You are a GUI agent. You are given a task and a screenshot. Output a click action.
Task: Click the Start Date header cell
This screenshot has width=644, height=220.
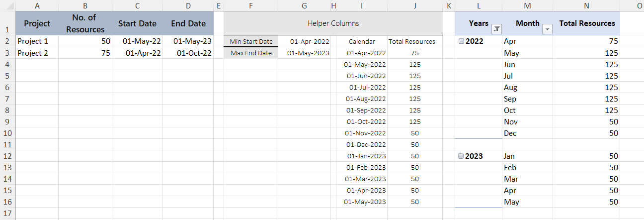pyautogui.click(x=138, y=23)
